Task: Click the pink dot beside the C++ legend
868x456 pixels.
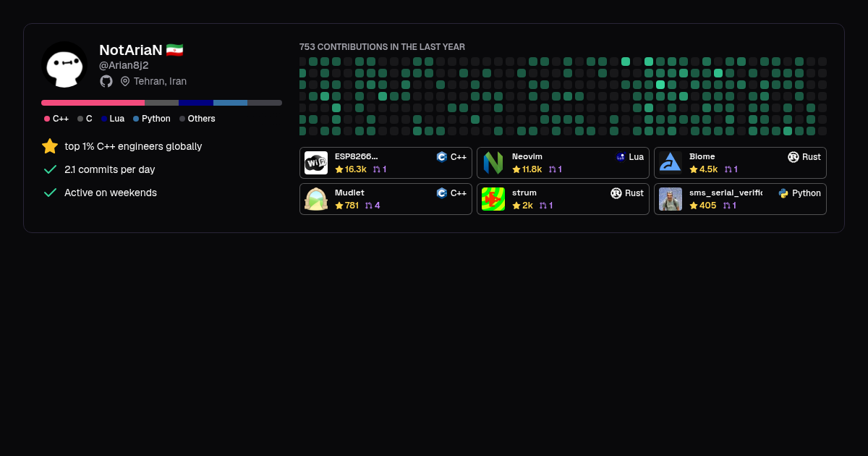Action: 47,119
